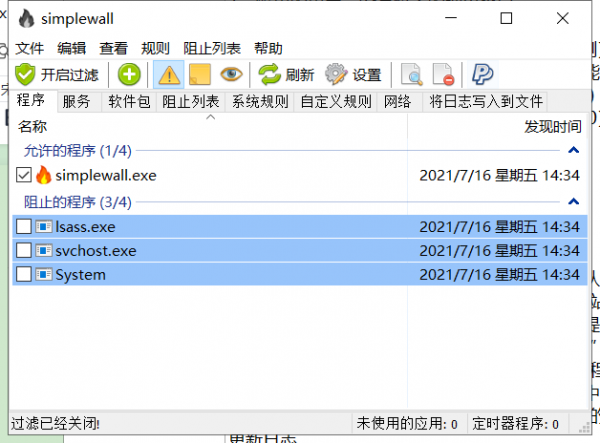Clear log with red-minus page icon
This screenshot has width=600, height=443.
[x=443, y=74]
